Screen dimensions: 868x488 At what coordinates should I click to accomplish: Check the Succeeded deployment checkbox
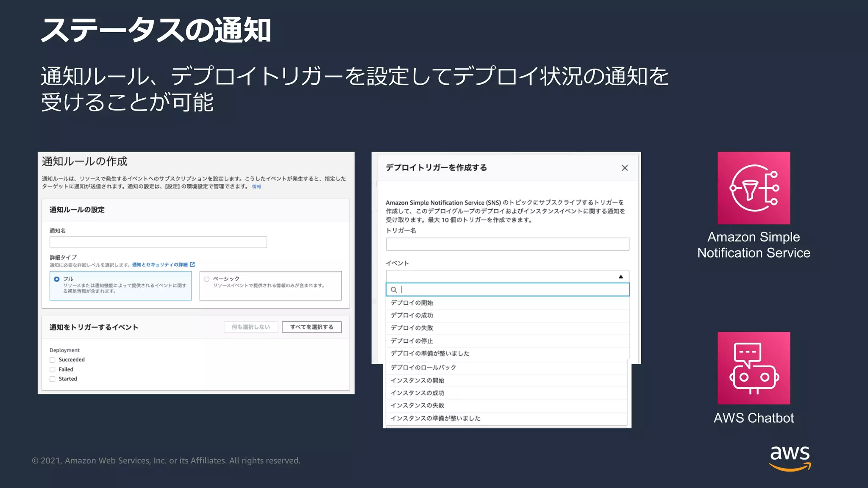click(x=53, y=360)
